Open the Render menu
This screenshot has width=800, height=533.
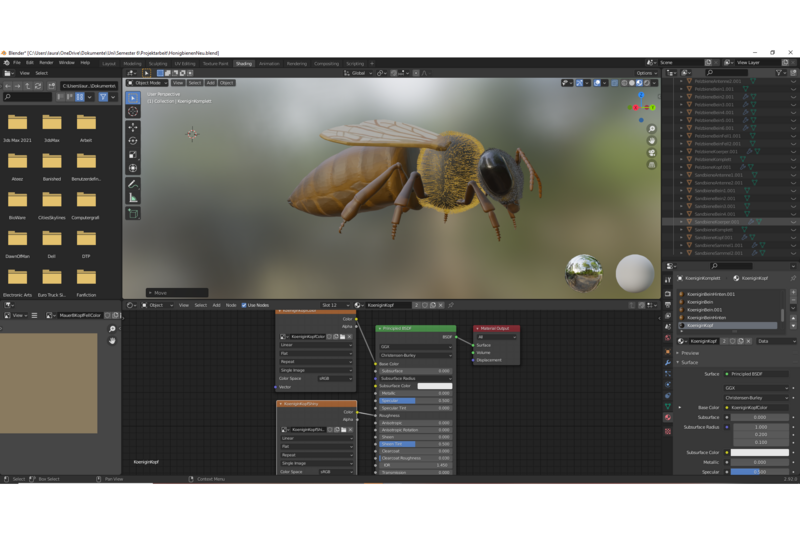point(46,62)
